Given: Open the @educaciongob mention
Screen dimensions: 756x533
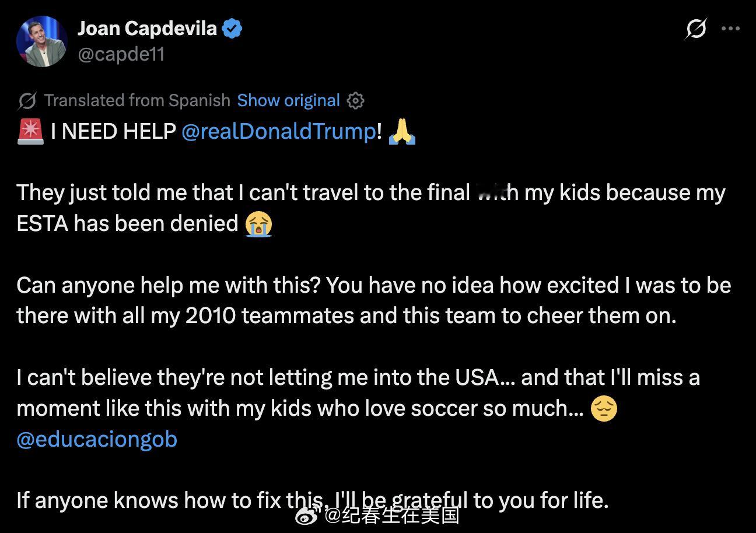Looking at the screenshot, I should 97,439.
